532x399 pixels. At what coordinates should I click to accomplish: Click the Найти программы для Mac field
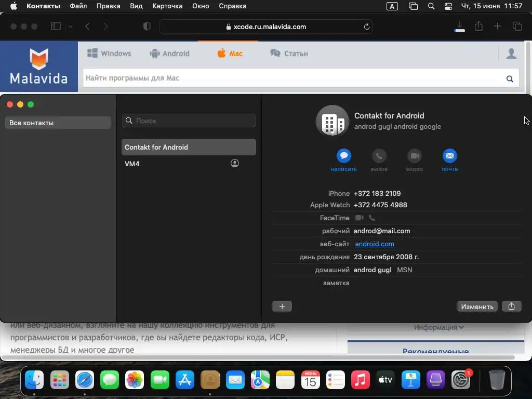point(294,78)
